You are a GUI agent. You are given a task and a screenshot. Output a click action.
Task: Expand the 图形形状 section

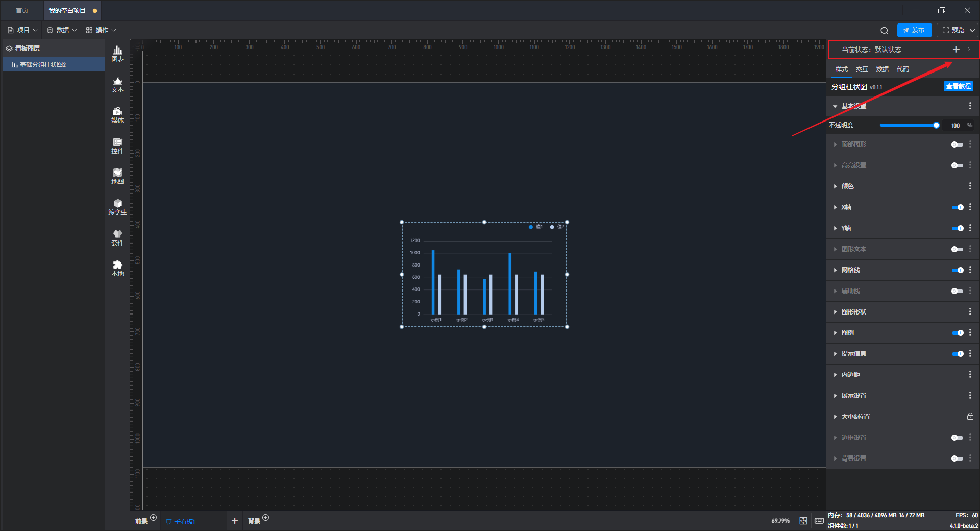click(x=835, y=312)
